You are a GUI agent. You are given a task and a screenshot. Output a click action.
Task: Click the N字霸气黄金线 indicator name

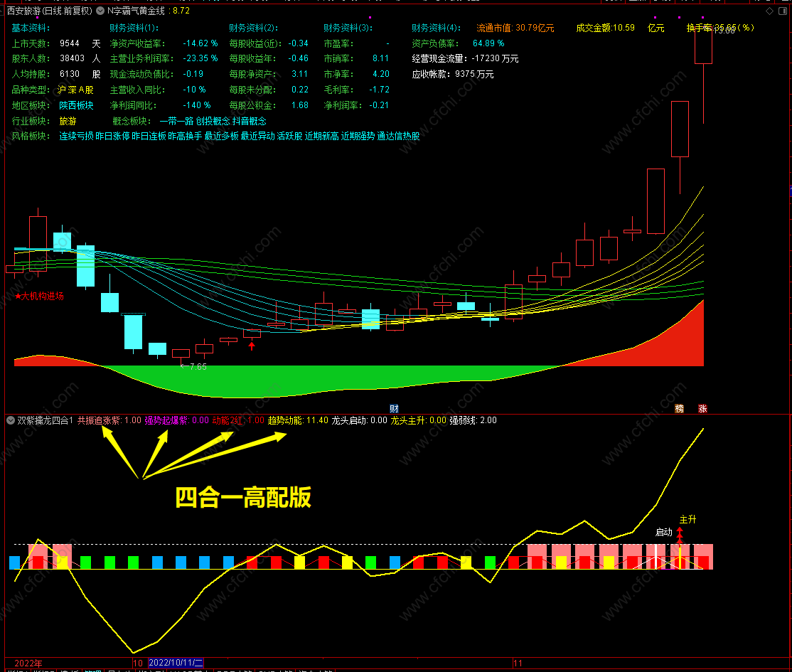[x=136, y=11]
